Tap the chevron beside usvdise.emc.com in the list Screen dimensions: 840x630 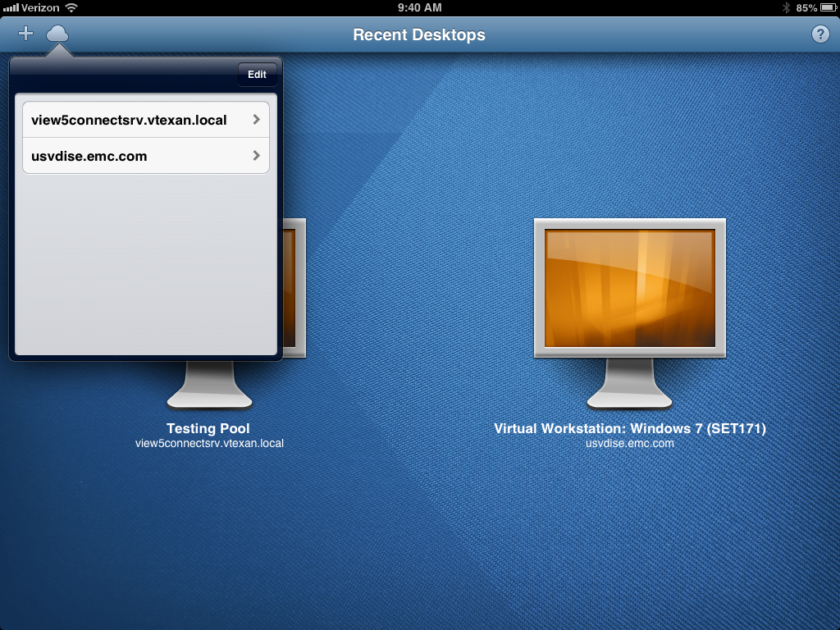click(256, 156)
